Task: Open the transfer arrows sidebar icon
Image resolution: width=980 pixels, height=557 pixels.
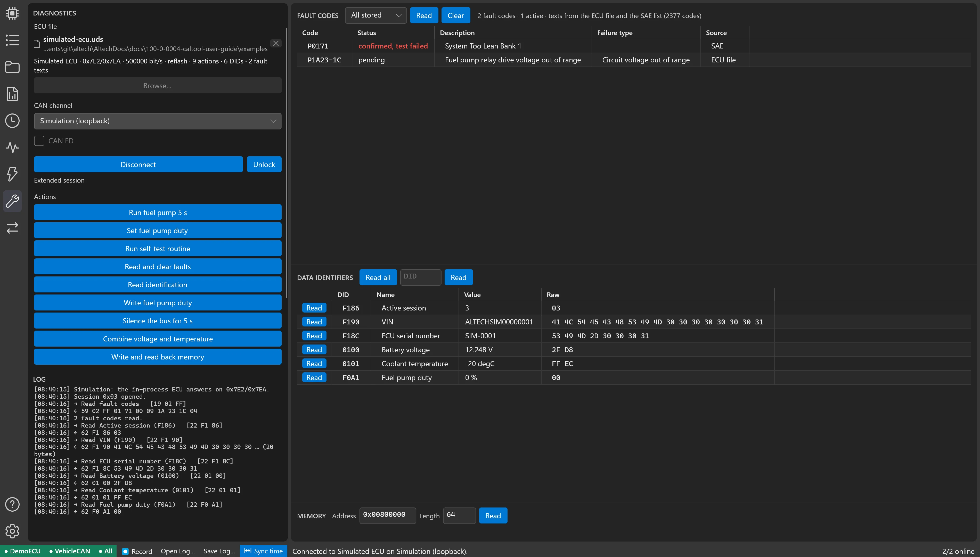Action: (x=12, y=228)
